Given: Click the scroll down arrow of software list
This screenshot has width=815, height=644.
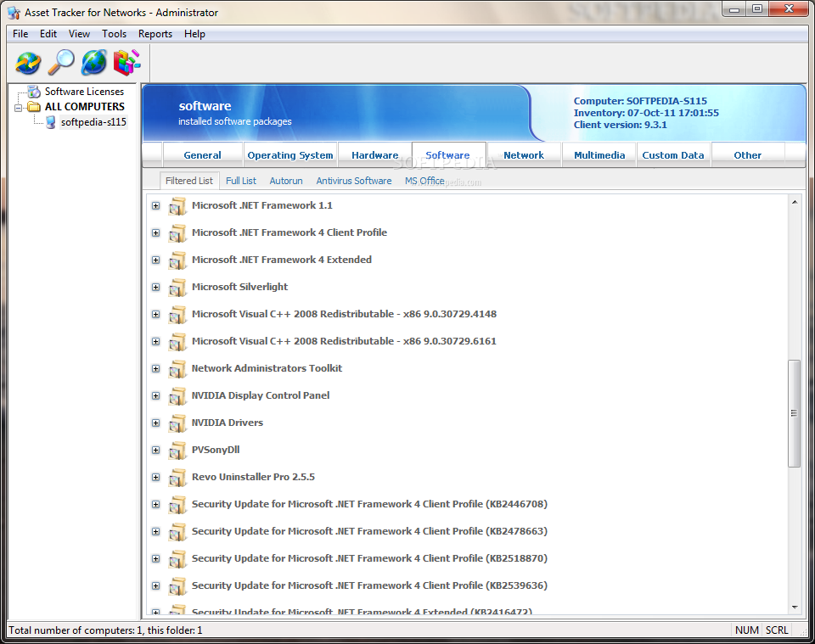Looking at the screenshot, I should click(795, 607).
